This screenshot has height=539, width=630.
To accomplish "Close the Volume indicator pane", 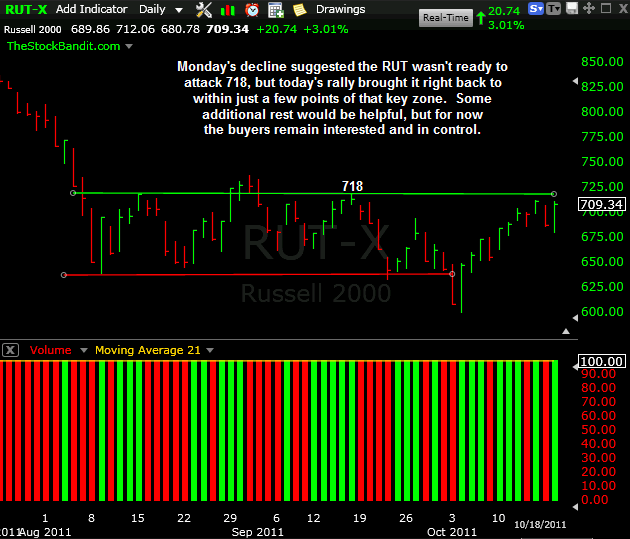I will pyautogui.click(x=10, y=350).
